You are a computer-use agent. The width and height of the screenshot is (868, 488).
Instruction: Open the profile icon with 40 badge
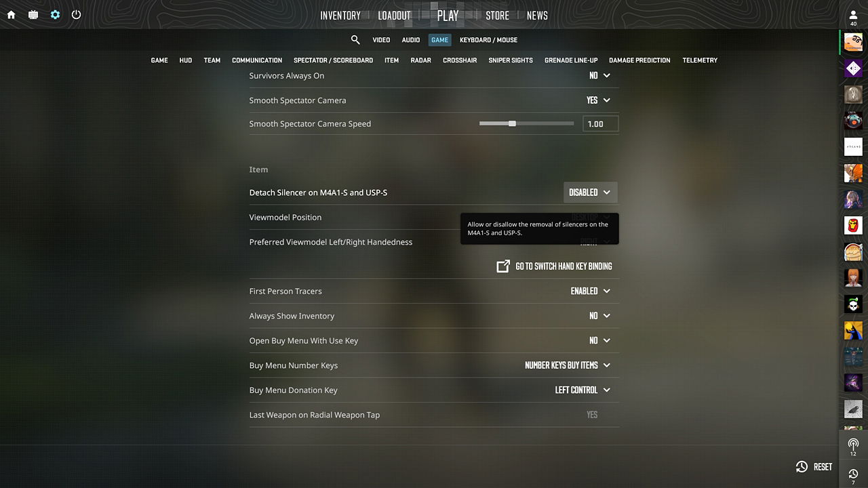click(x=853, y=18)
